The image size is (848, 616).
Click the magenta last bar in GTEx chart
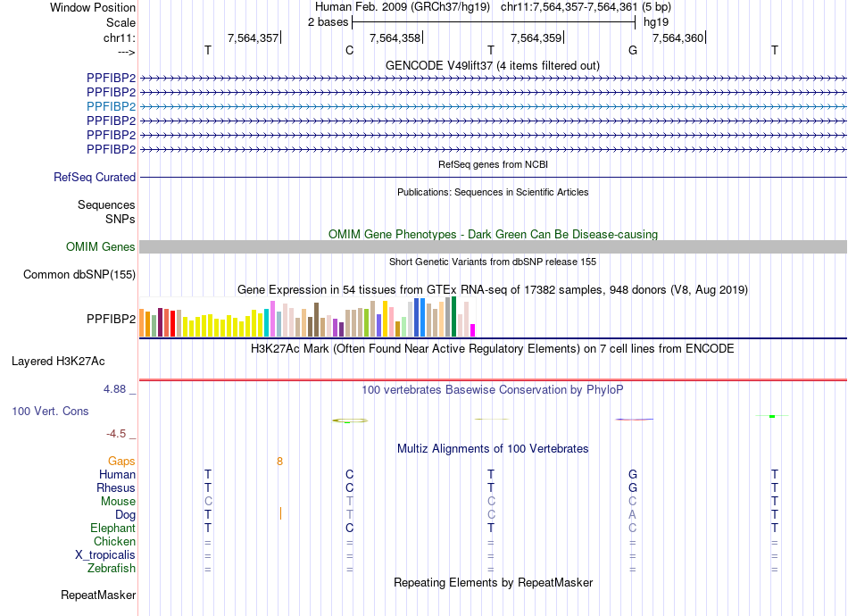[x=473, y=330]
